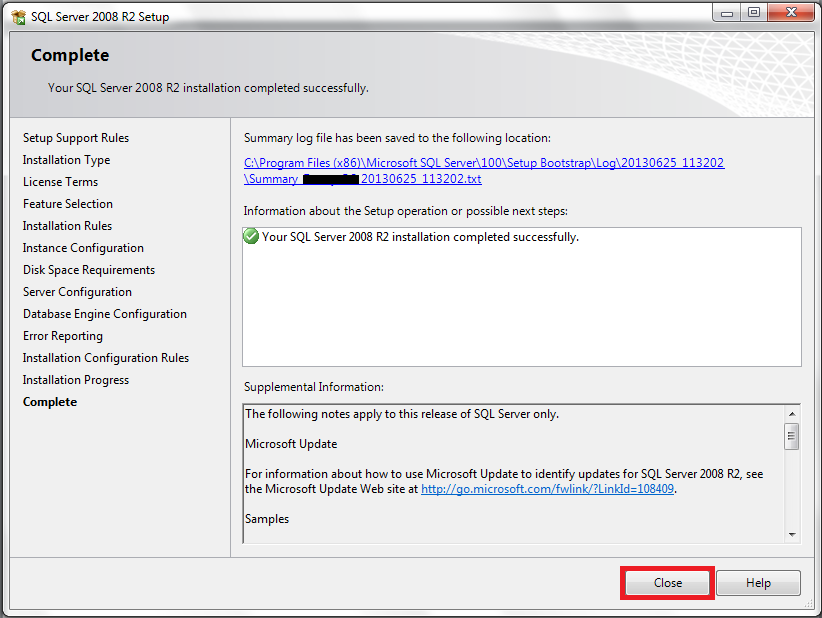Click the green success checkmark icon
Image resolution: width=822 pixels, height=618 pixels.
click(251, 236)
